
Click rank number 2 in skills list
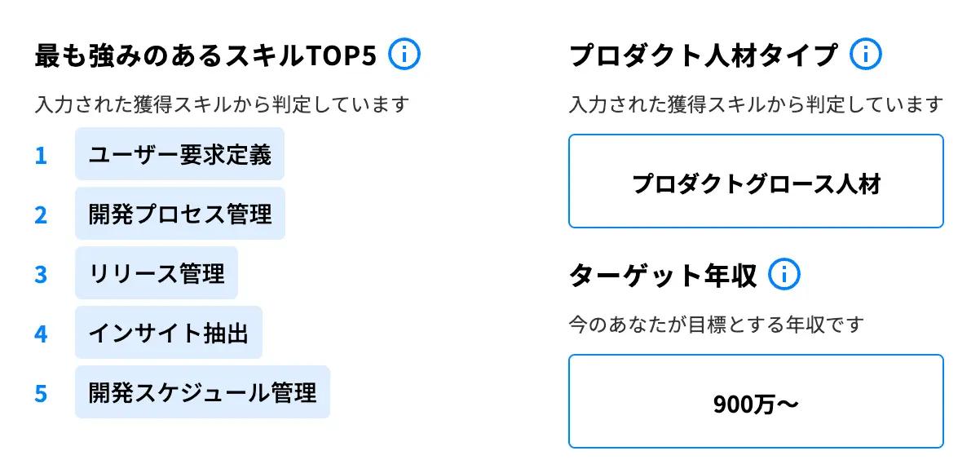click(x=41, y=214)
